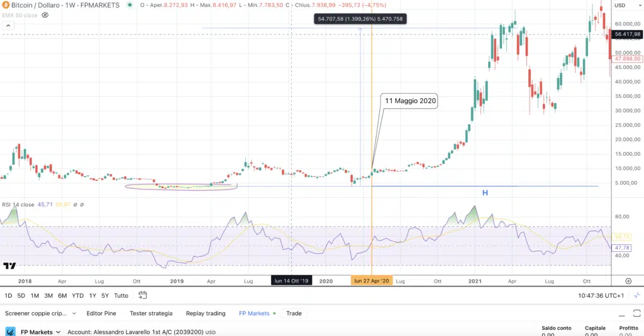Screen dimensions: 644x336
Task: Click the Profitto column header
Action: [x=629, y=328]
